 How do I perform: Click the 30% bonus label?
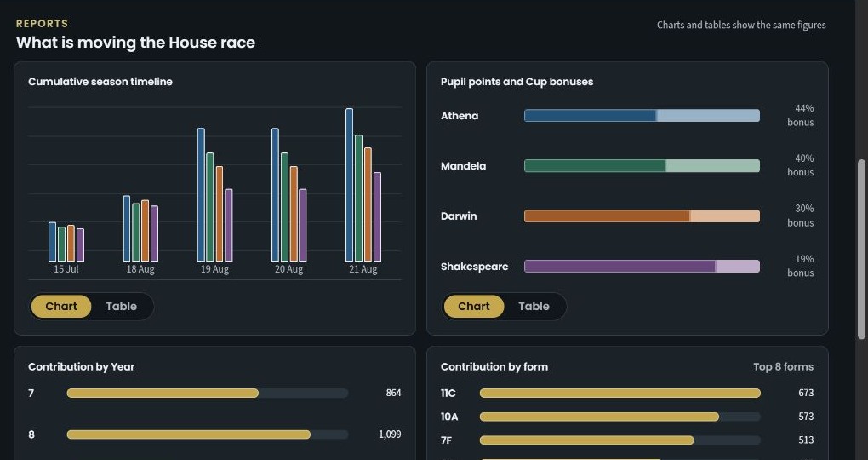click(x=801, y=216)
